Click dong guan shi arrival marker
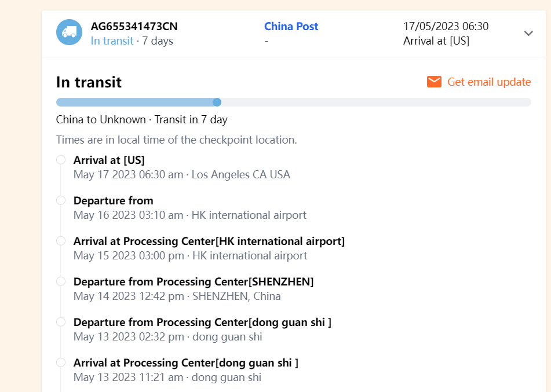The height and width of the screenshot is (392, 551). pyautogui.click(x=61, y=362)
